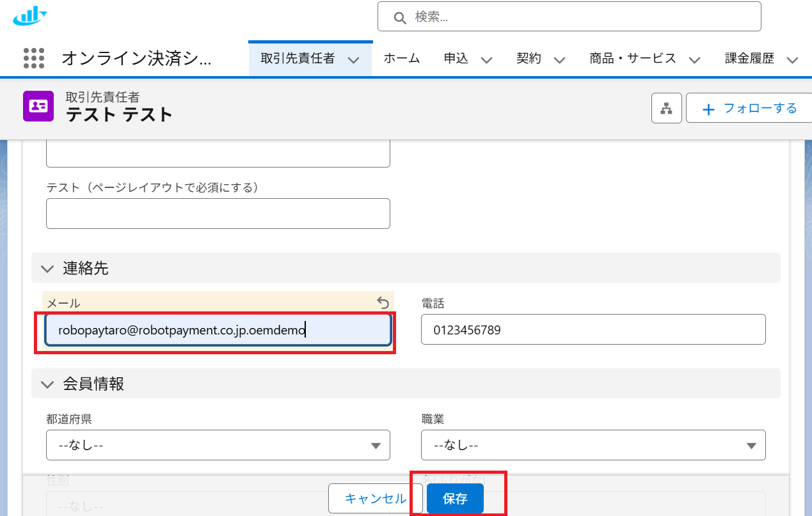Click the search magnifier icon
The width and height of the screenshot is (812, 516).
[x=400, y=17]
